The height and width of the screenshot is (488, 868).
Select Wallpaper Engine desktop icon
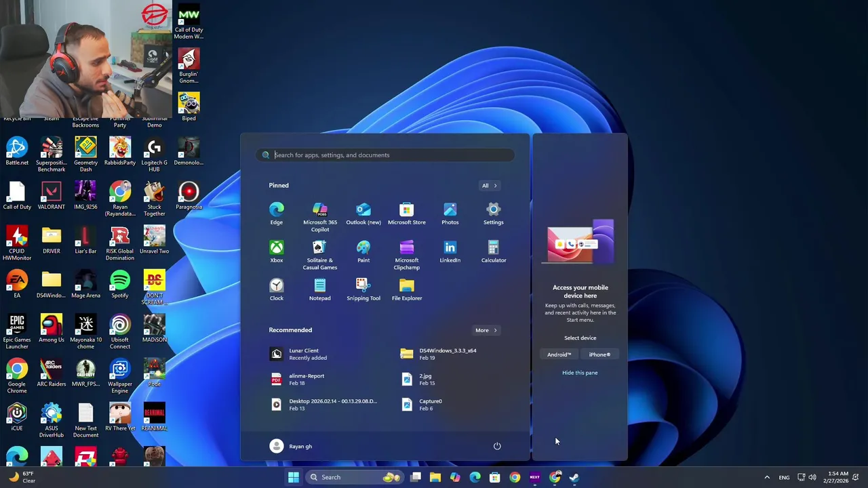click(x=120, y=376)
